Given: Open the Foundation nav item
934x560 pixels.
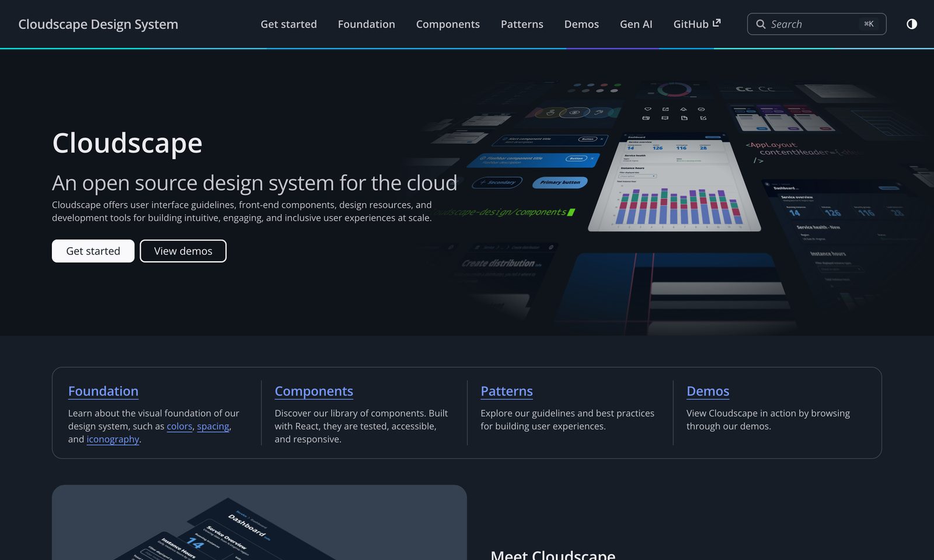Looking at the screenshot, I should tap(366, 24).
